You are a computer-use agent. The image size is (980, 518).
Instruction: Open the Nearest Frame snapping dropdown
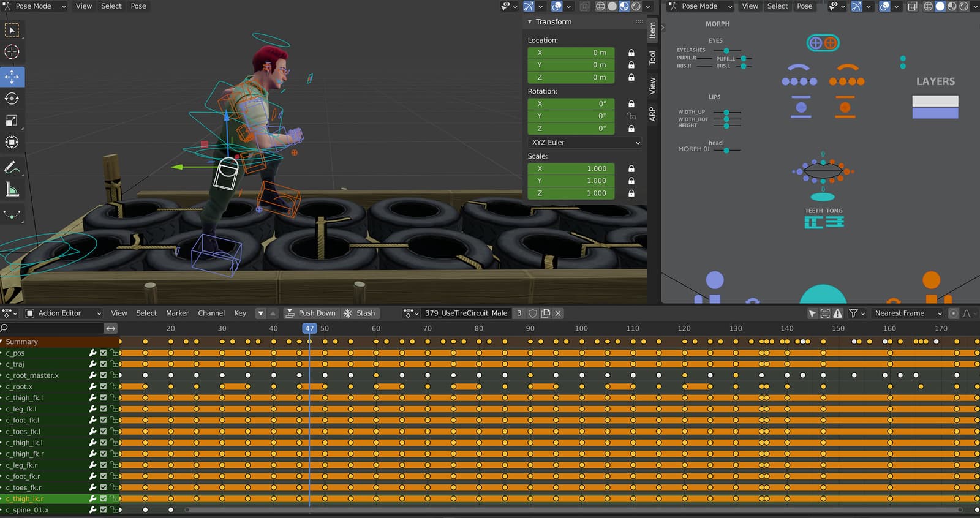(908, 313)
